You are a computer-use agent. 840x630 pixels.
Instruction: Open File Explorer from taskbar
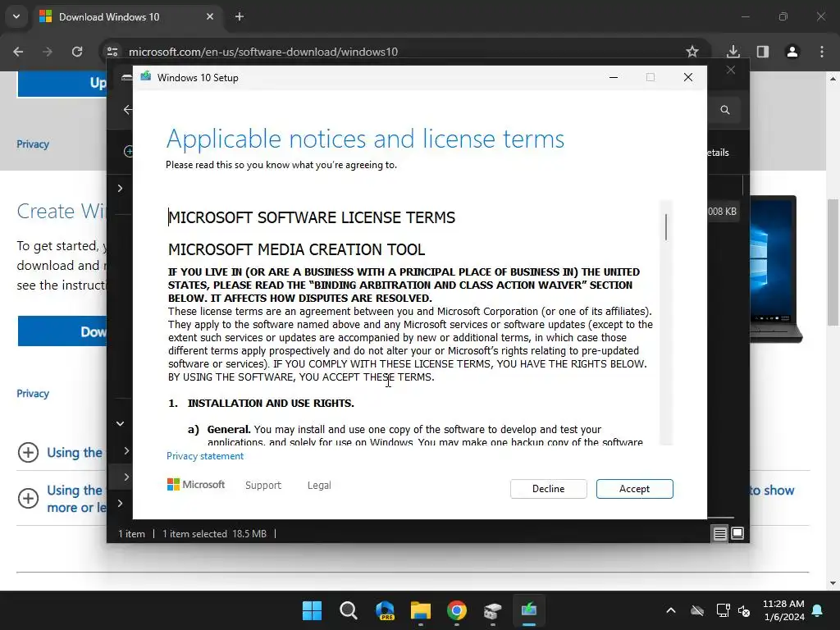[x=421, y=610]
